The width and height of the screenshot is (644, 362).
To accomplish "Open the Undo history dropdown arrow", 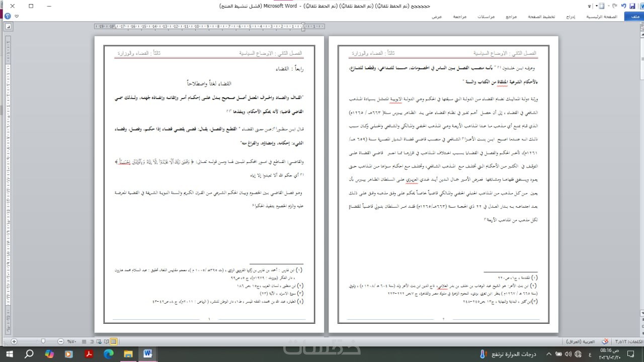I will 609,6.
